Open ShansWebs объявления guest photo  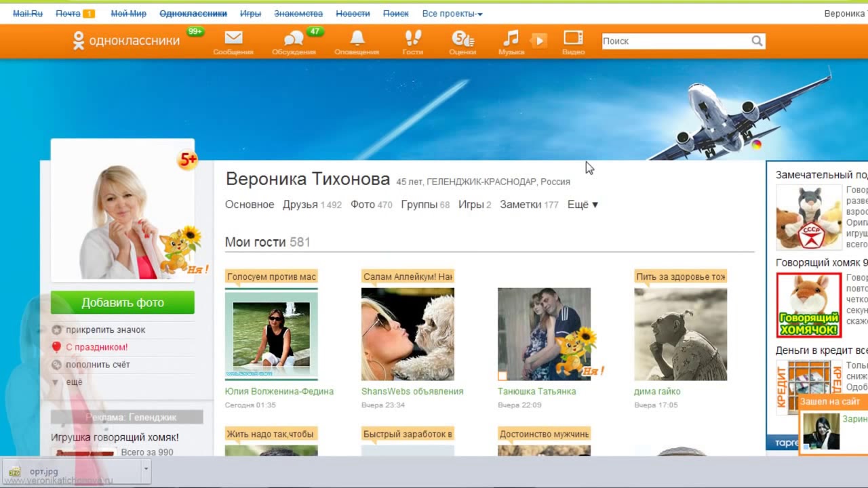408,334
